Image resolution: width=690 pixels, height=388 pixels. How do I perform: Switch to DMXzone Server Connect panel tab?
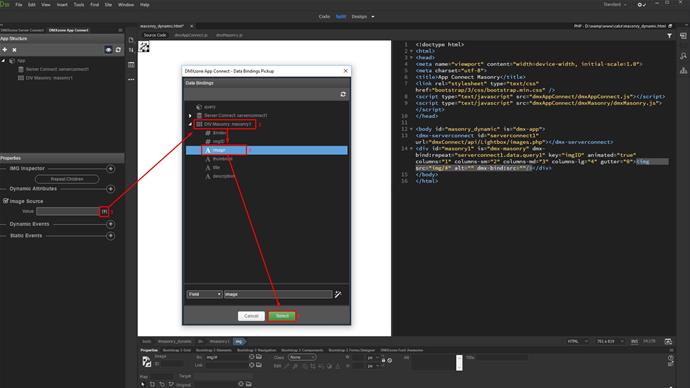(22, 30)
